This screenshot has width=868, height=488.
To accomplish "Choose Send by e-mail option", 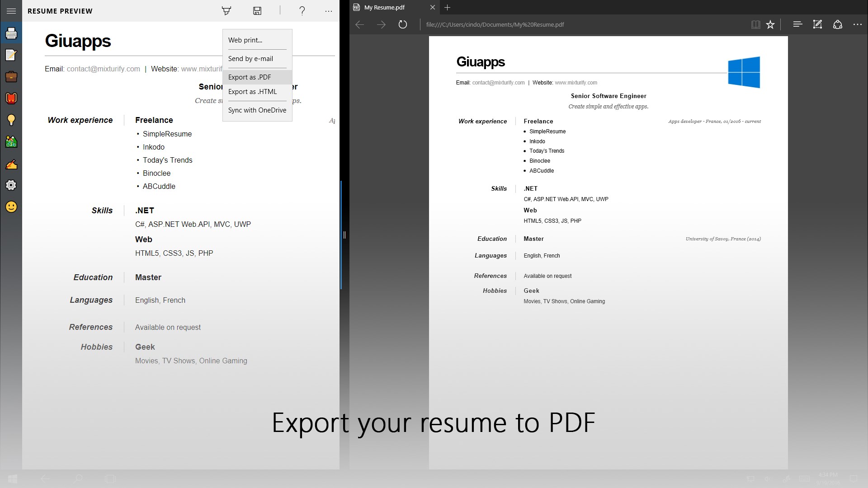I will coord(250,59).
